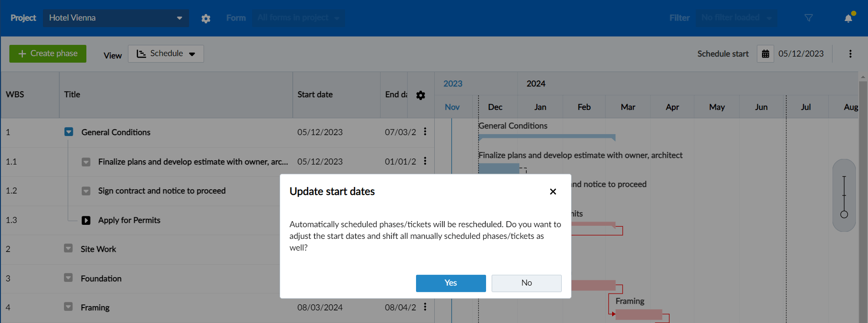Click the Gantt chart icon in View selector
Screen dimensions: 868x323
[141, 53]
